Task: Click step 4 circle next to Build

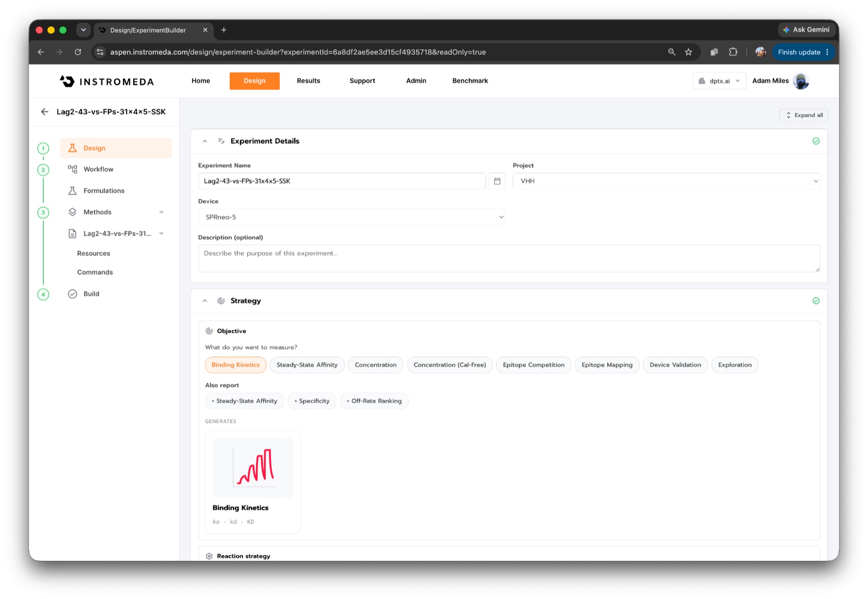Action: (x=43, y=294)
